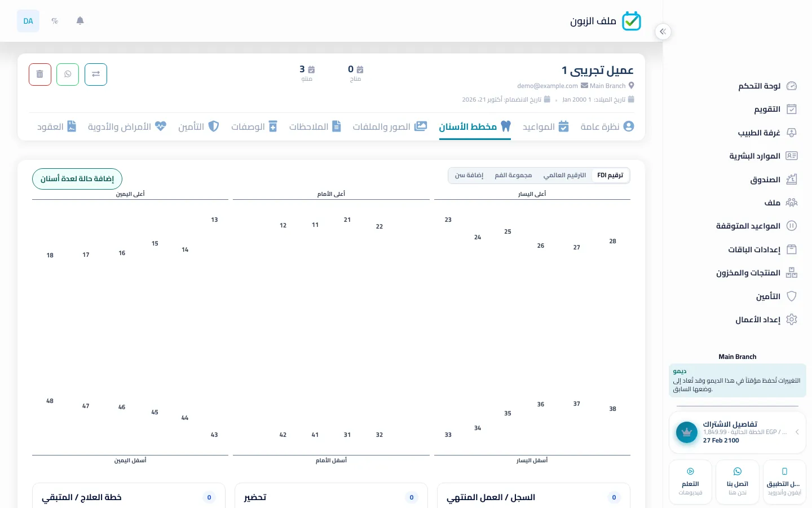This screenshot has width=812, height=508.
Task: Click إضافة حالة لعدة أسنان button
Action: click(x=77, y=179)
